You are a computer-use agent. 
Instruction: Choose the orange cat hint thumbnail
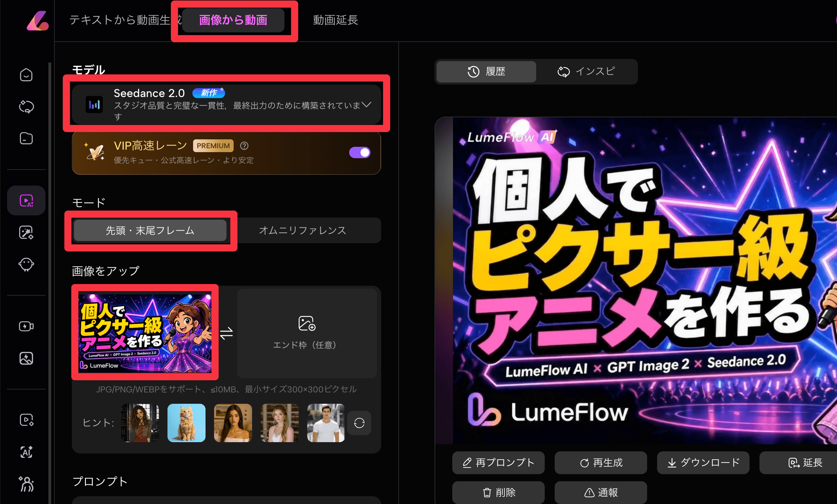[x=186, y=423]
